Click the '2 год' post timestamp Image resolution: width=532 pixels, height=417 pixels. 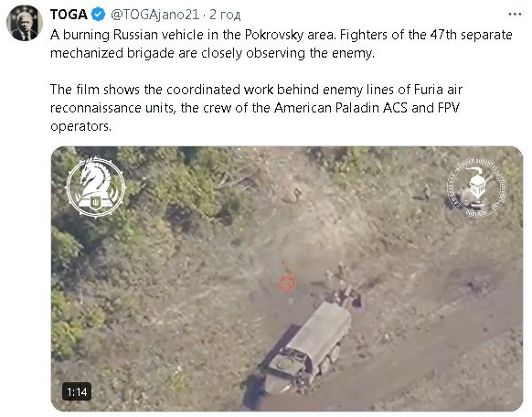pyautogui.click(x=225, y=15)
